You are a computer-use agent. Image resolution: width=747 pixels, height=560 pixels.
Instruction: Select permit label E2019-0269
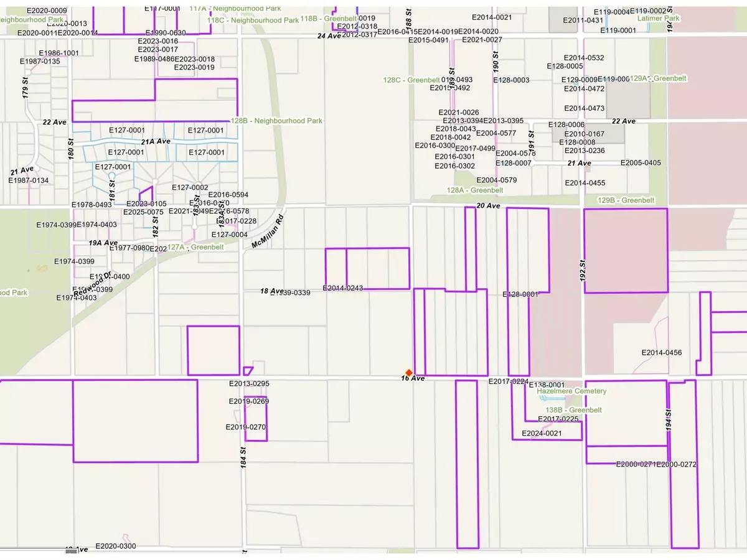249,402
